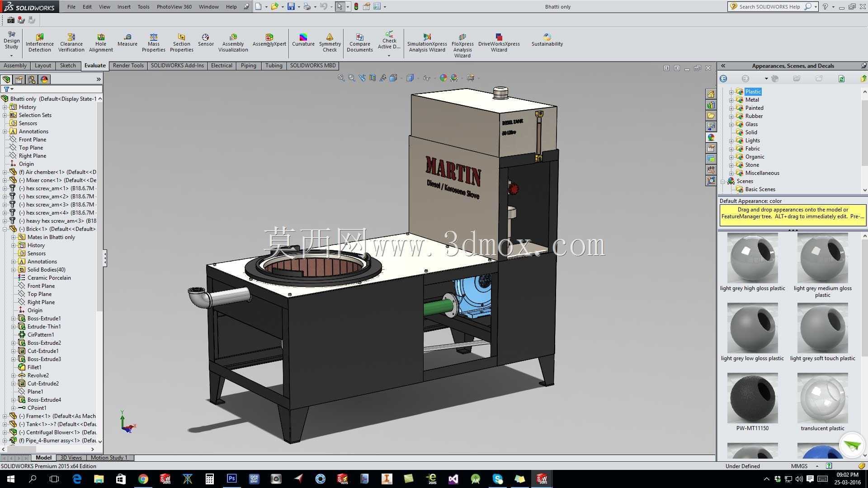Select the Plastic appearance folder

point(753,92)
